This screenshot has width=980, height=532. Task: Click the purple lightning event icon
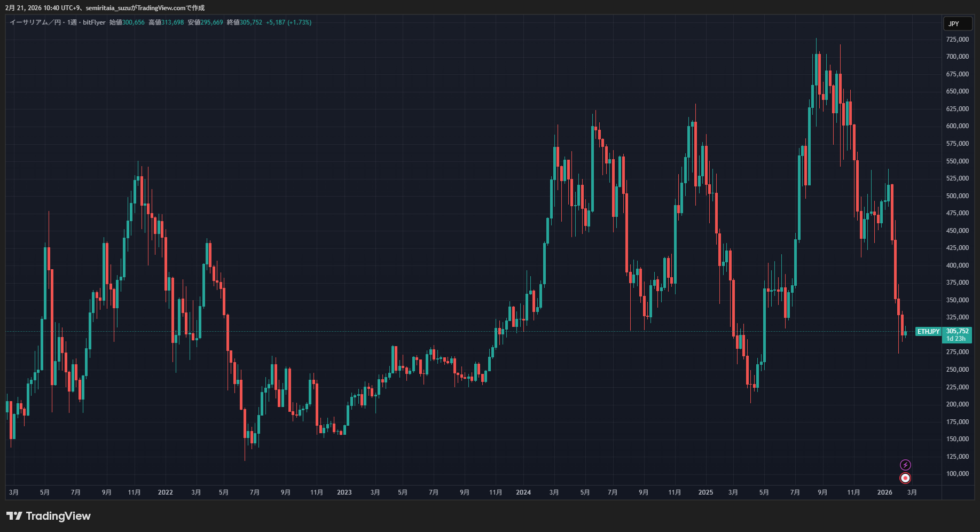(x=905, y=465)
